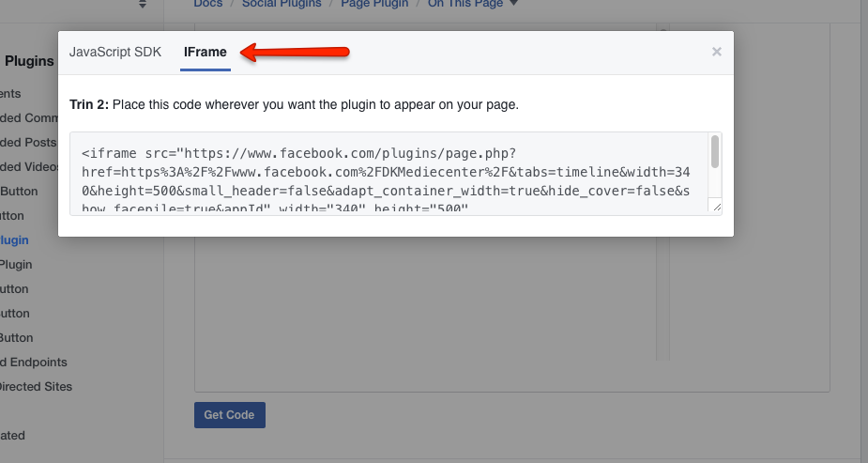This screenshot has height=463, width=868.
Task: Open Embedded Comments in the sidebar
Action: click(x=29, y=118)
